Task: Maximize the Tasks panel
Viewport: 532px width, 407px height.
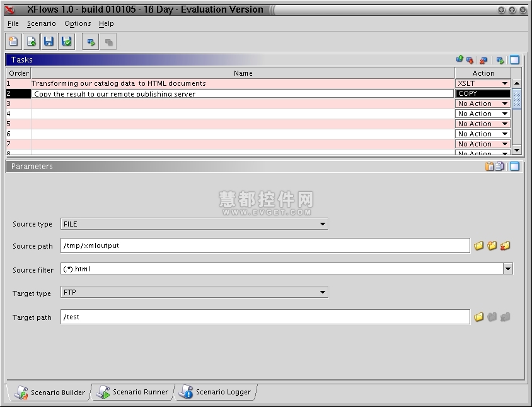Action: pos(515,60)
